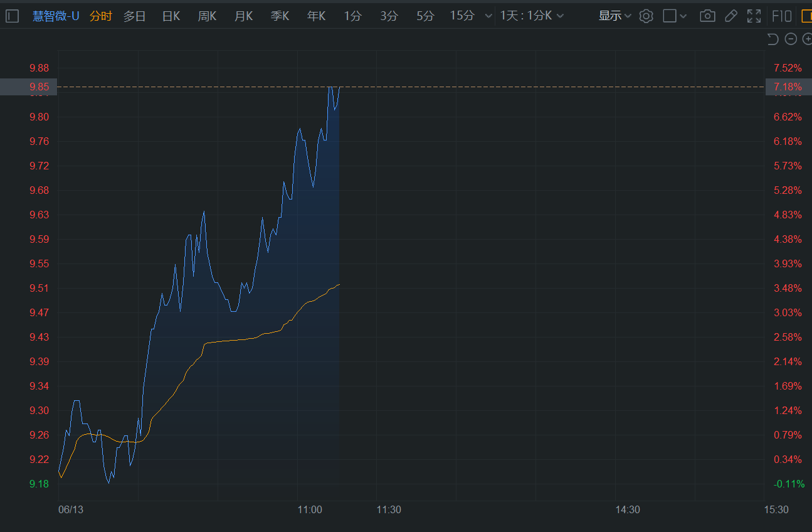
Task: Expand the layout square dropdown arrow
Action: pyautogui.click(x=683, y=16)
